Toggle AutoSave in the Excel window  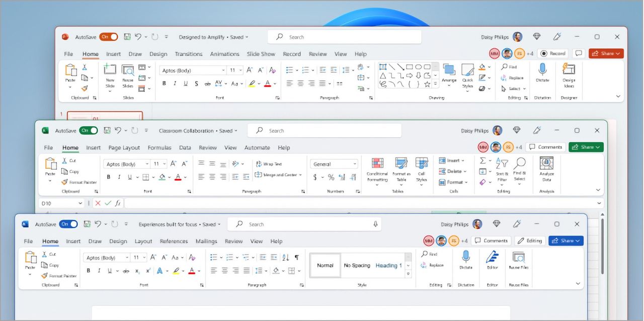tap(89, 130)
